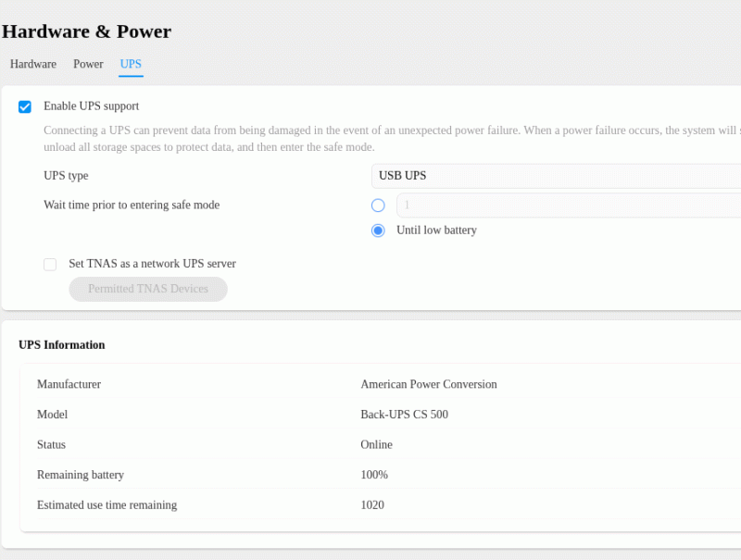Toggle the Enable UPS support checkbox
Screen dimensions: 741x560
click(25, 107)
